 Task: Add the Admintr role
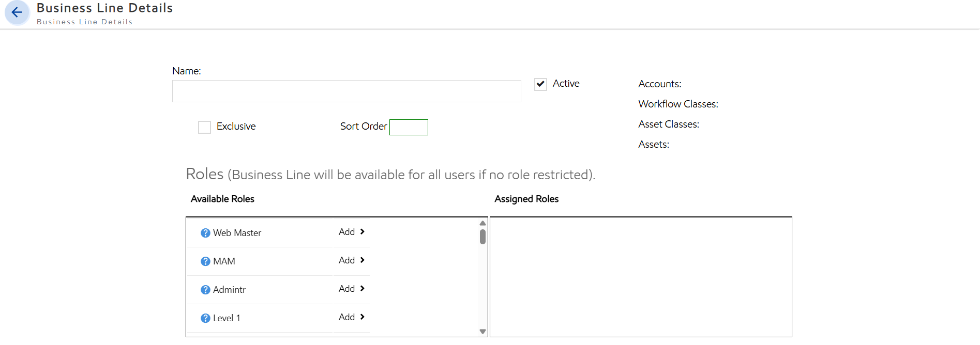352,289
